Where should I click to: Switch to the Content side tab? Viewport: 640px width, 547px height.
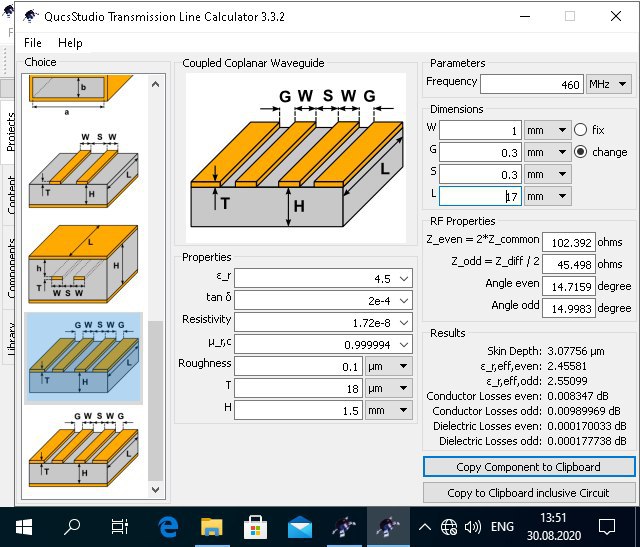pyautogui.click(x=11, y=195)
